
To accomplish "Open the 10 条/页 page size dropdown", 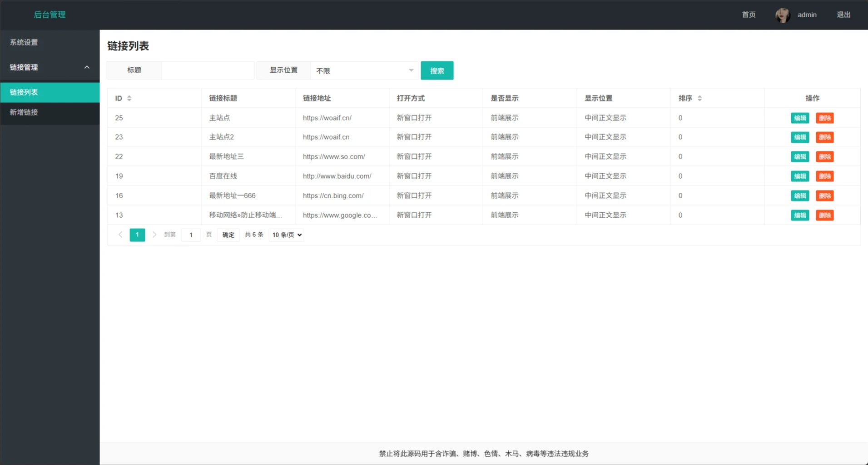I will point(286,235).
